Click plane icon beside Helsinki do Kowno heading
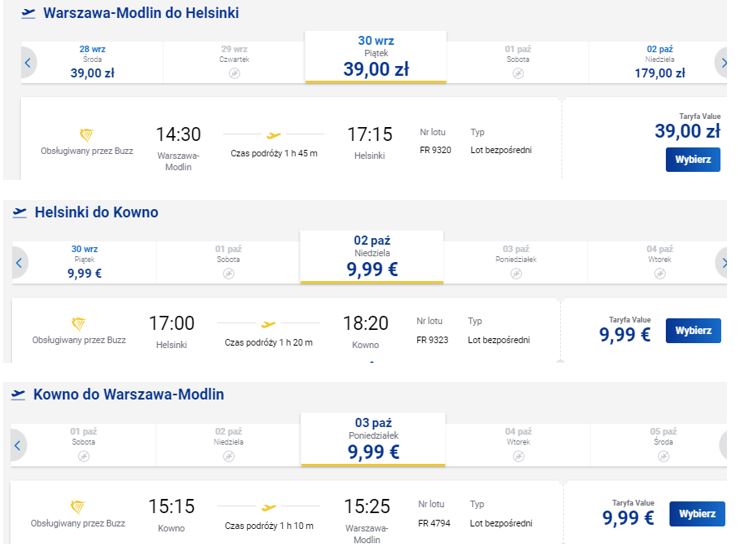Viewport: 745px width, 549px height. click(19, 212)
